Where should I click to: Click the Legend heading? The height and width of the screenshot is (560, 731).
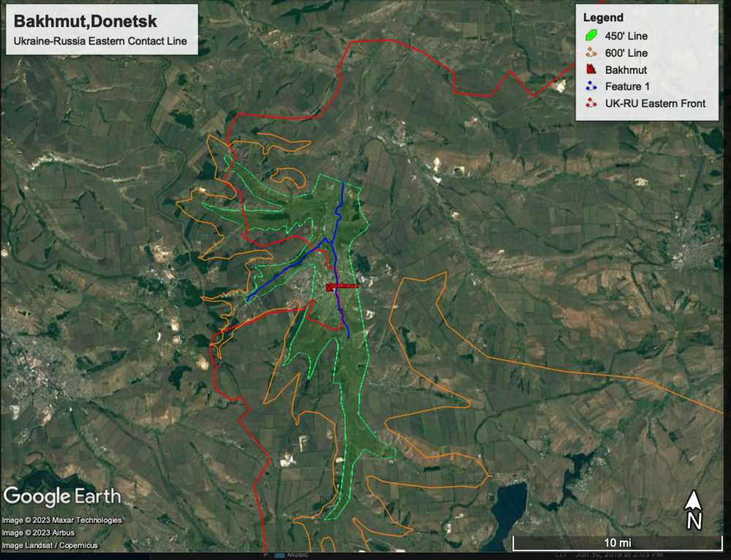[x=603, y=18]
